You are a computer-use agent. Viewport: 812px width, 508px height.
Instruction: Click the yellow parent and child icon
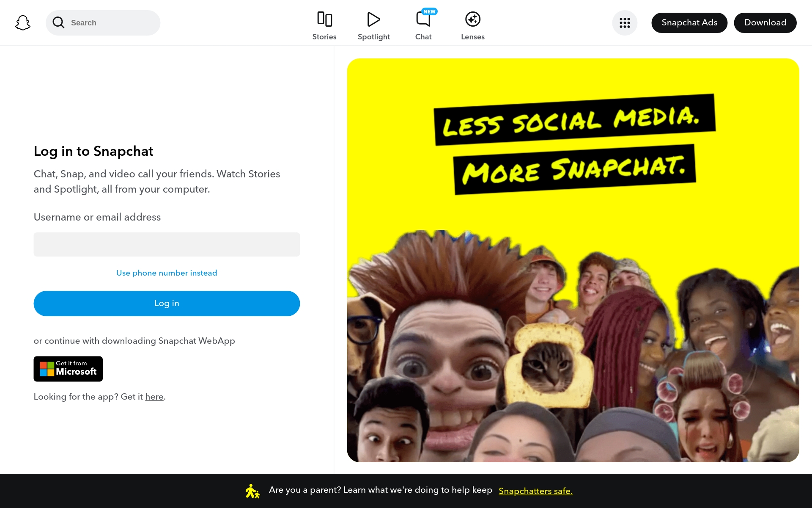[x=252, y=491]
